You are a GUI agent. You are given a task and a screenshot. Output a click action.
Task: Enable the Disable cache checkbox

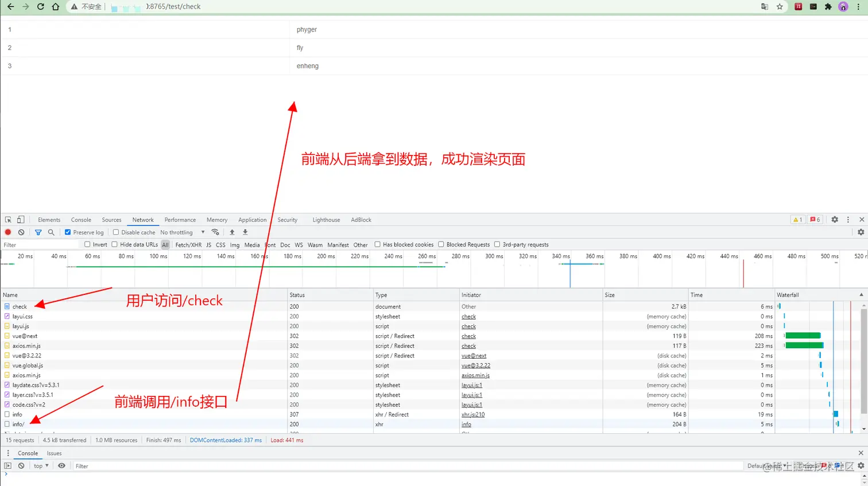pos(116,232)
